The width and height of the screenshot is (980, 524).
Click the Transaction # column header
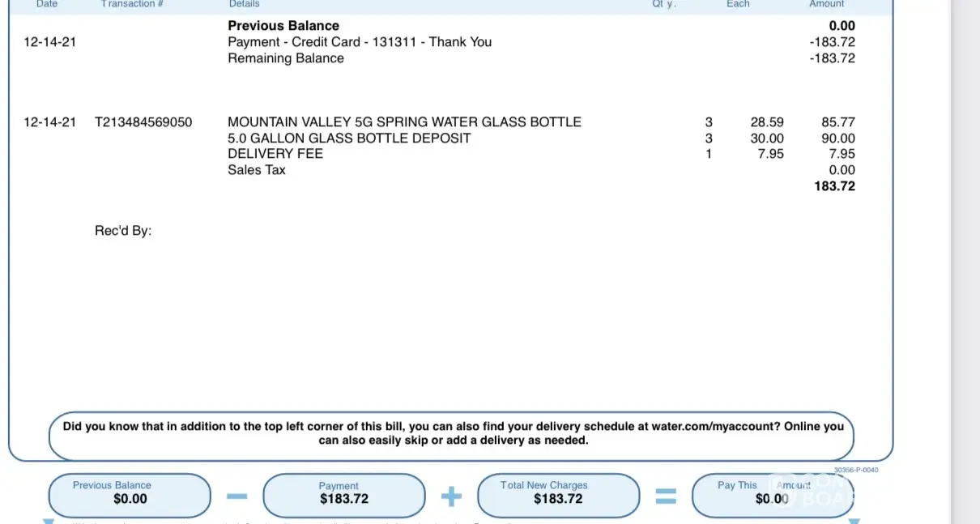132,4
